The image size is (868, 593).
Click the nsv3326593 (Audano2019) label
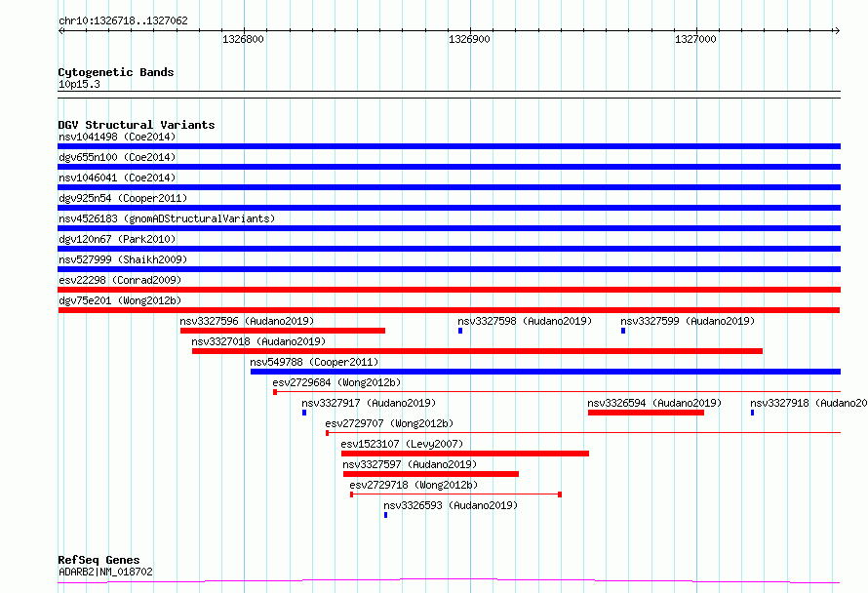tap(451, 505)
